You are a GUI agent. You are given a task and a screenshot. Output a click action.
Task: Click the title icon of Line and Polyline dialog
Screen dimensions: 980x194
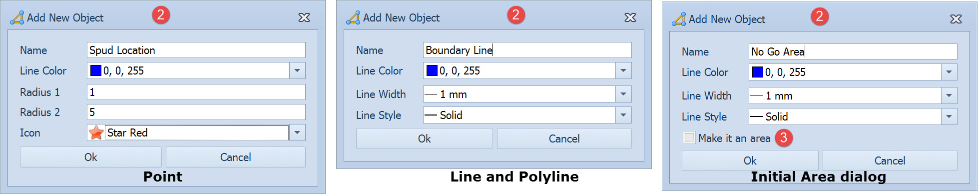coord(353,17)
